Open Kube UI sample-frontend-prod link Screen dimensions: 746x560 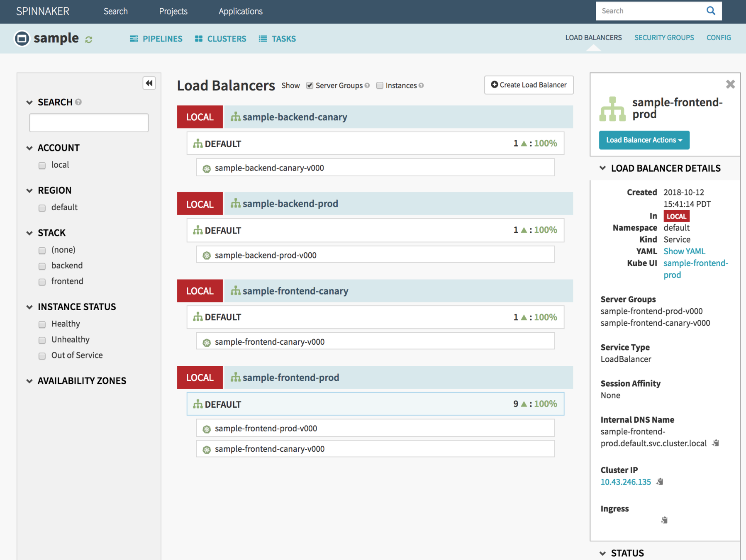click(695, 269)
